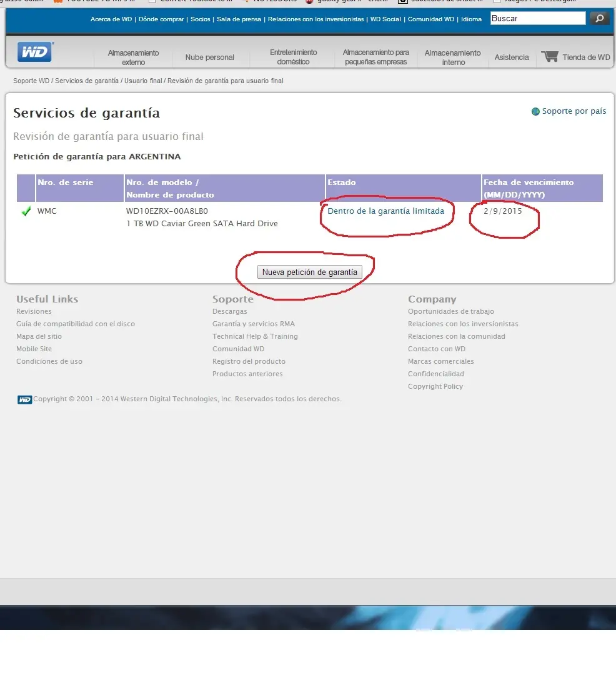Open Marcas comerciales link
Viewport: 616px width, 675px height.
click(441, 361)
